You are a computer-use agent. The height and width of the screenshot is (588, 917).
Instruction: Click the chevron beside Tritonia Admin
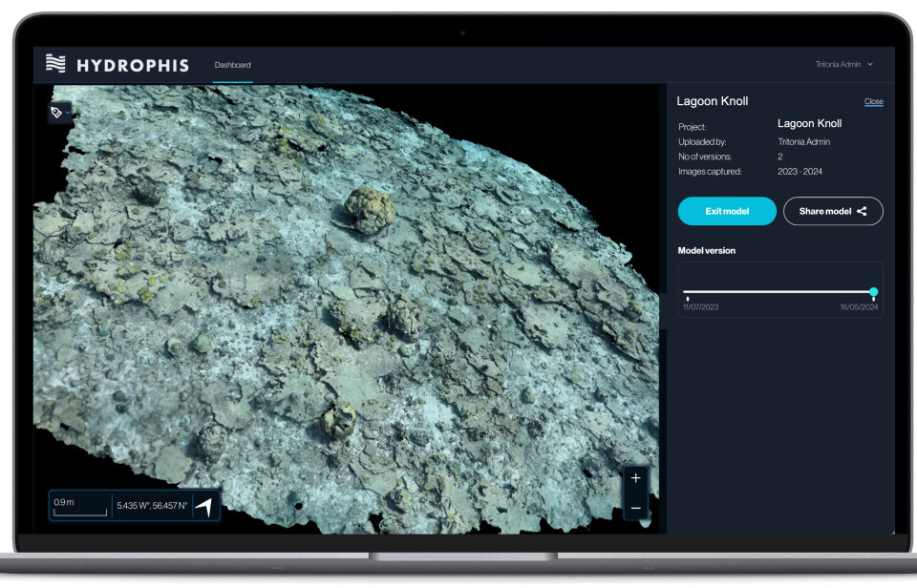coord(870,65)
